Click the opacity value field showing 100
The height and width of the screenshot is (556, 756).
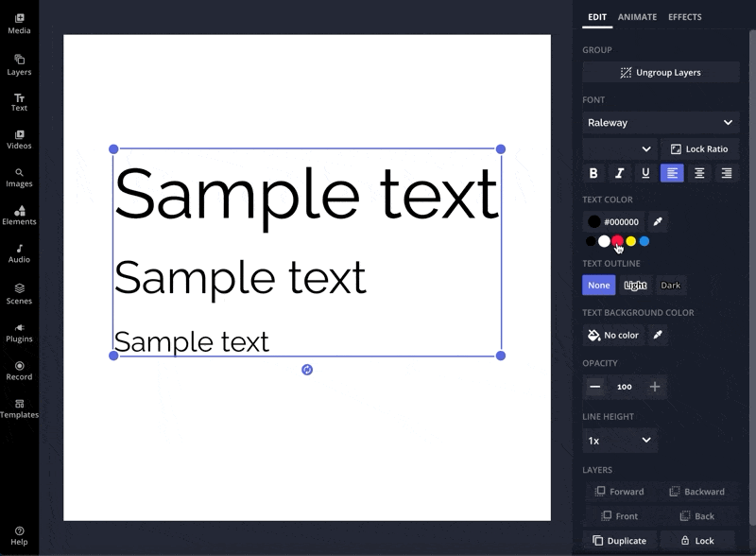[625, 387]
